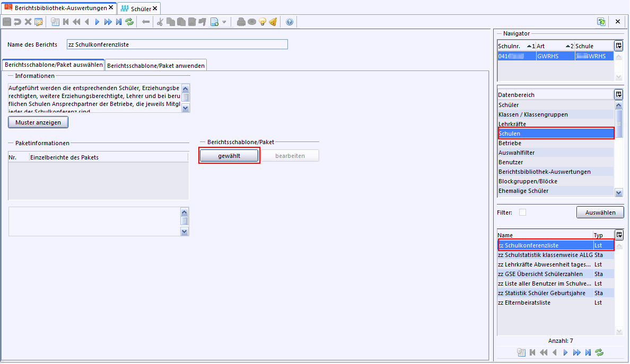Open column options for the Datenbereich list

pos(618,95)
